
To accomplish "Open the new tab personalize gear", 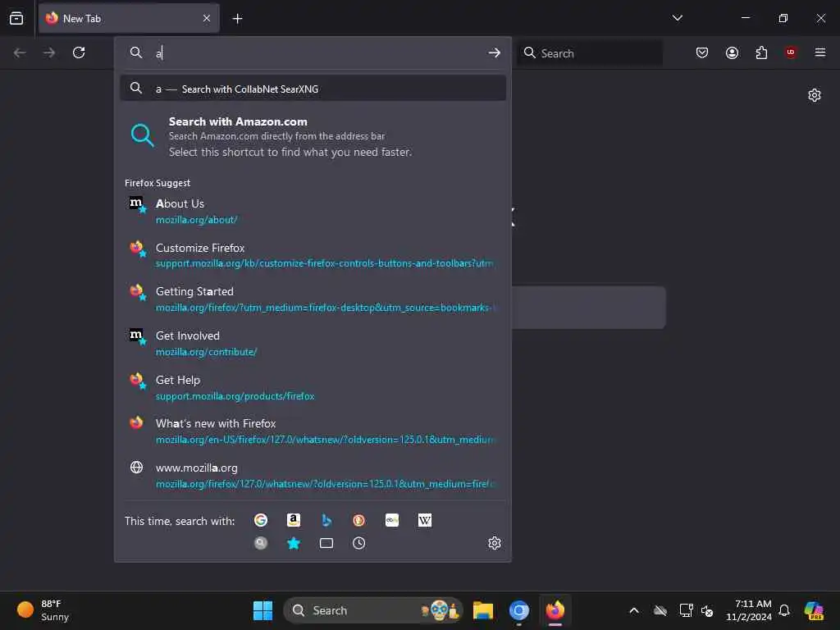I will click(815, 95).
